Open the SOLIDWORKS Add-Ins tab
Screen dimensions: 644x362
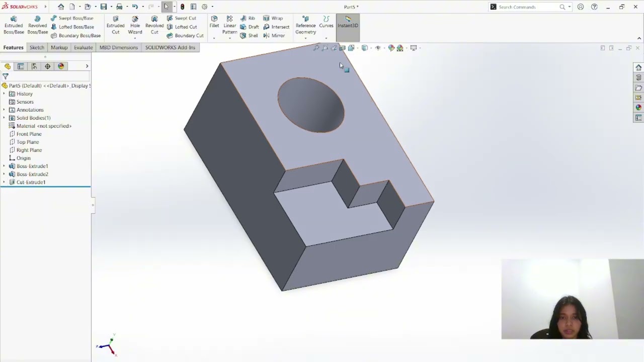(170, 47)
